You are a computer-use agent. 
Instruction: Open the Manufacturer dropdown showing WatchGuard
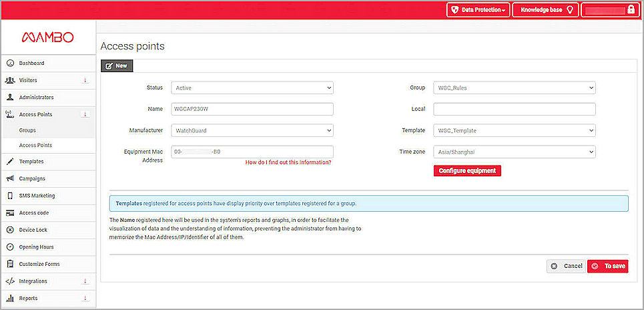point(252,131)
